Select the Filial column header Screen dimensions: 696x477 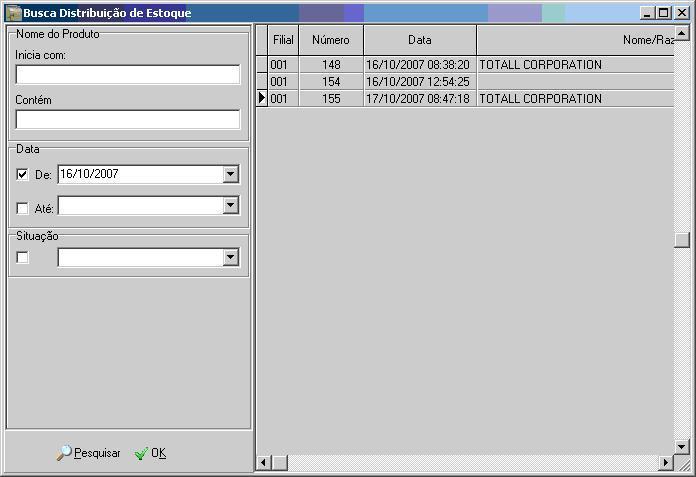283,40
